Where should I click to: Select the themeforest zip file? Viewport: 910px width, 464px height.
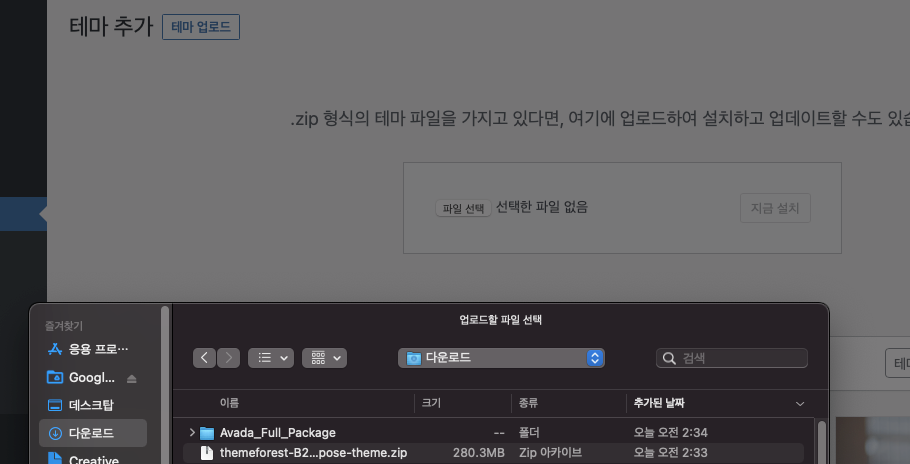click(493, 452)
